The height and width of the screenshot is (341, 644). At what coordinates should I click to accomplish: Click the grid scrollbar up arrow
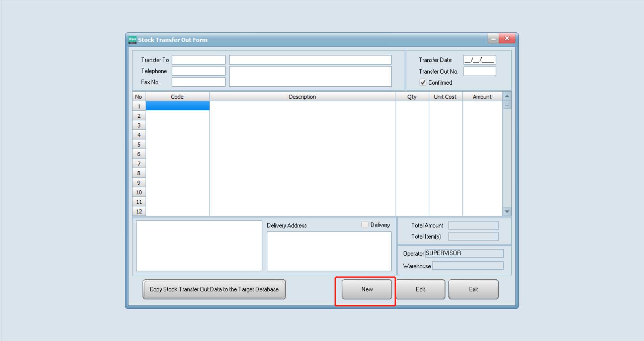pos(507,96)
